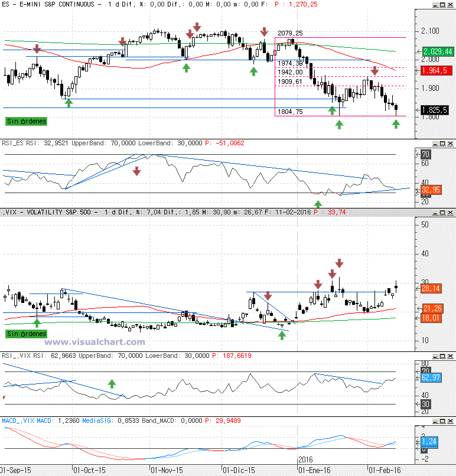Minimize the .VIX Volatility chart panel

coord(435,213)
